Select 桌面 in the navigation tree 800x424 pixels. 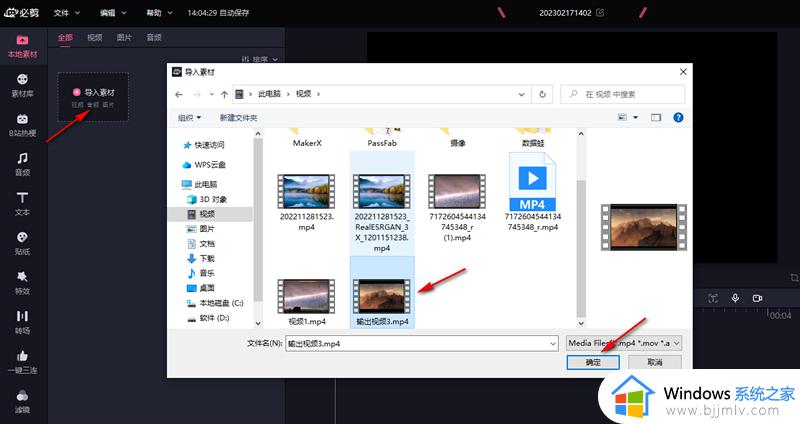coord(201,288)
